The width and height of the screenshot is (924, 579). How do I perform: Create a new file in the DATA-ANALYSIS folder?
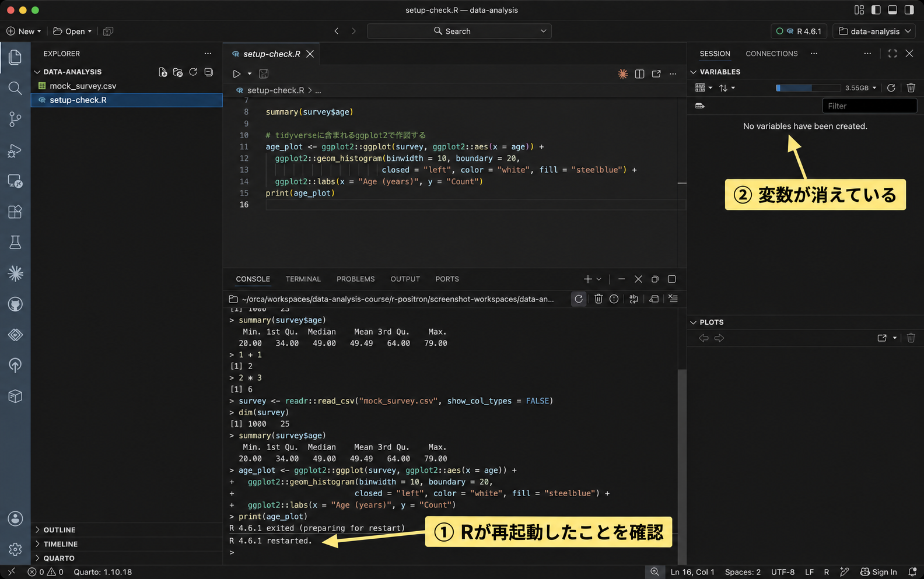(163, 72)
